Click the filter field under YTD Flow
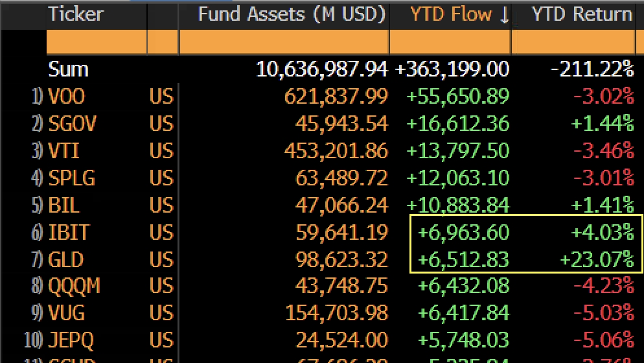This screenshot has width=644, height=363. [x=450, y=43]
